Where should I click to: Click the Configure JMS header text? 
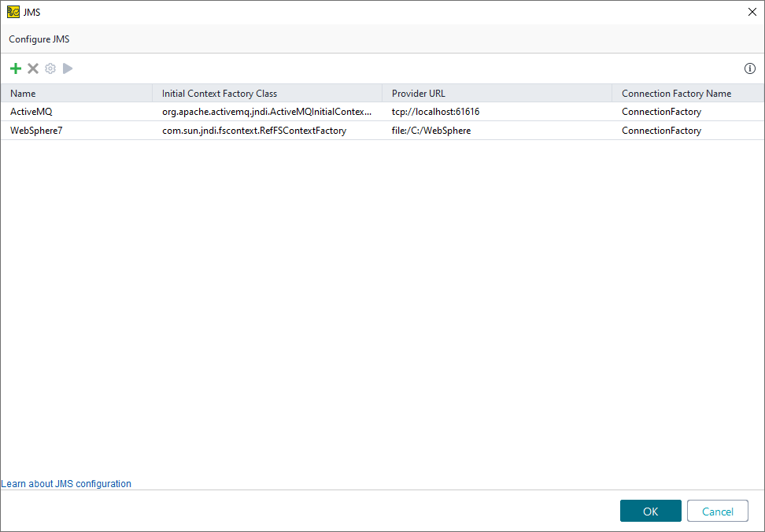pos(38,39)
